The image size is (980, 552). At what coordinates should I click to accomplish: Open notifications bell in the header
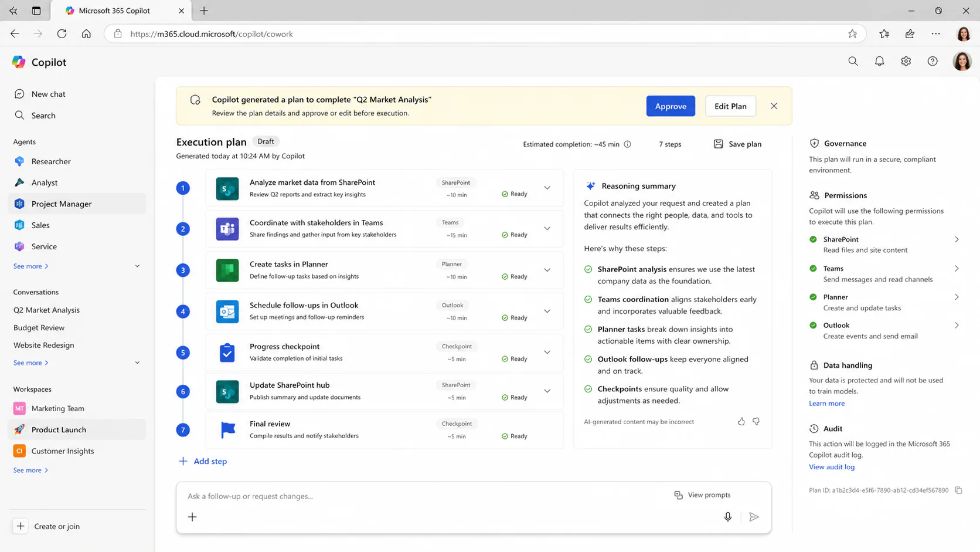pos(879,61)
